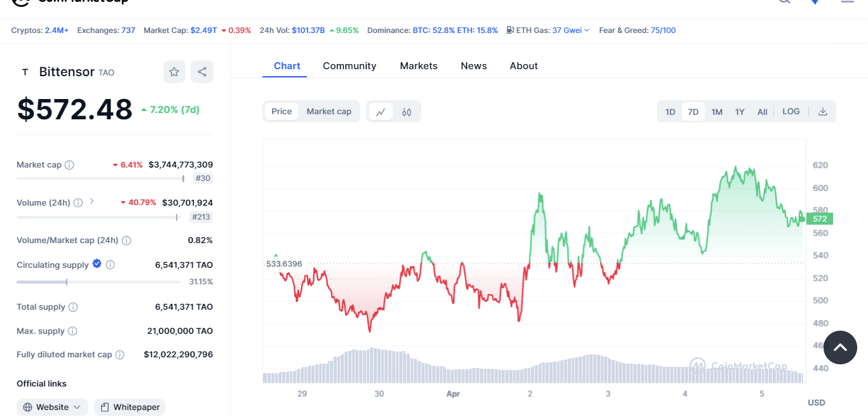
Task: Click the 24h Vol $101.37B link
Action: click(x=309, y=30)
